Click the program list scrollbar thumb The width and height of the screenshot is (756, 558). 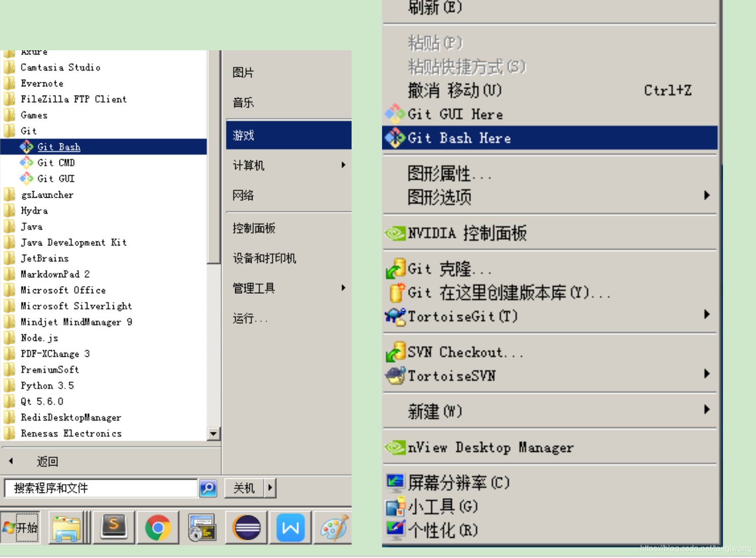click(x=213, y=158)
